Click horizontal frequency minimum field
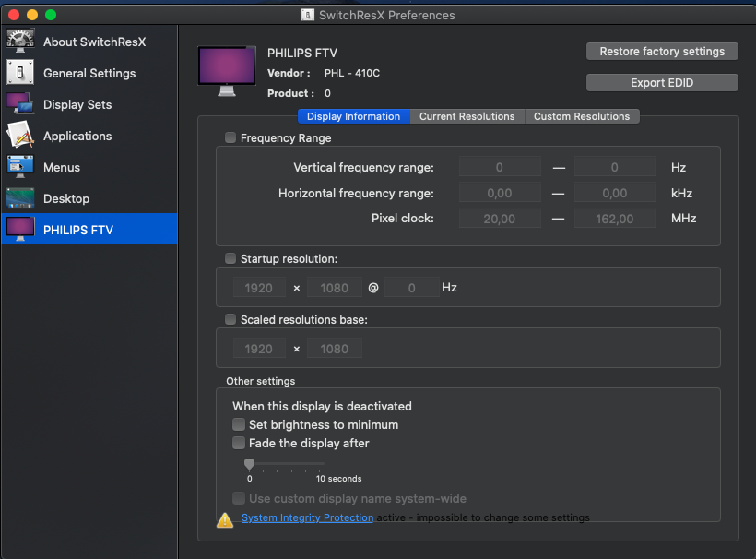756x559 pixels. coord(500,193)
